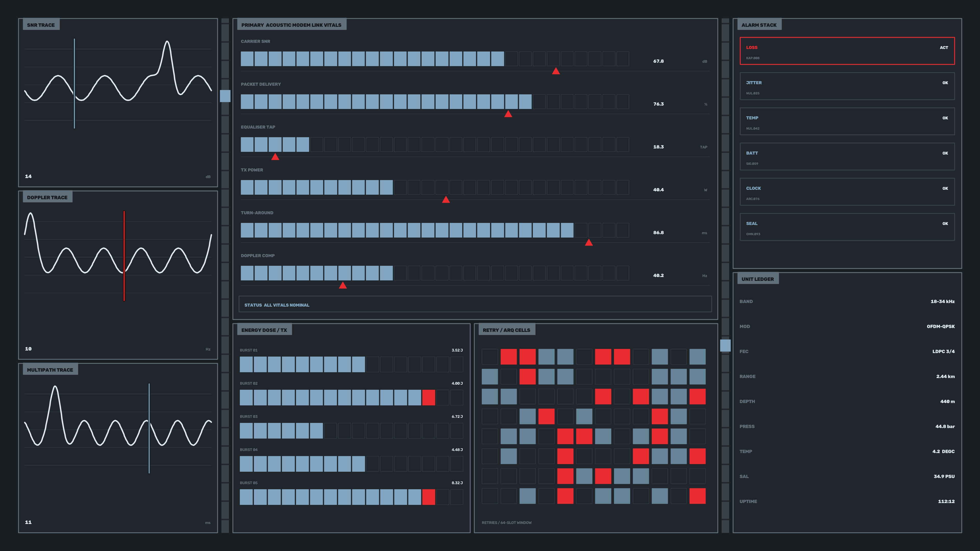980x551 pixels.
Task: Select the UNIT LEDGER panel tab
Action: (757, 279)
